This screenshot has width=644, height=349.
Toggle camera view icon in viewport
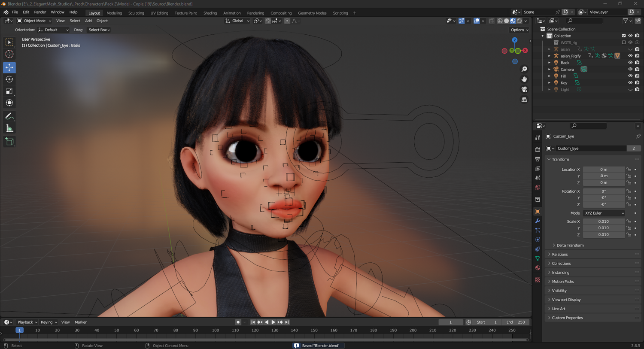click(524, 89)
